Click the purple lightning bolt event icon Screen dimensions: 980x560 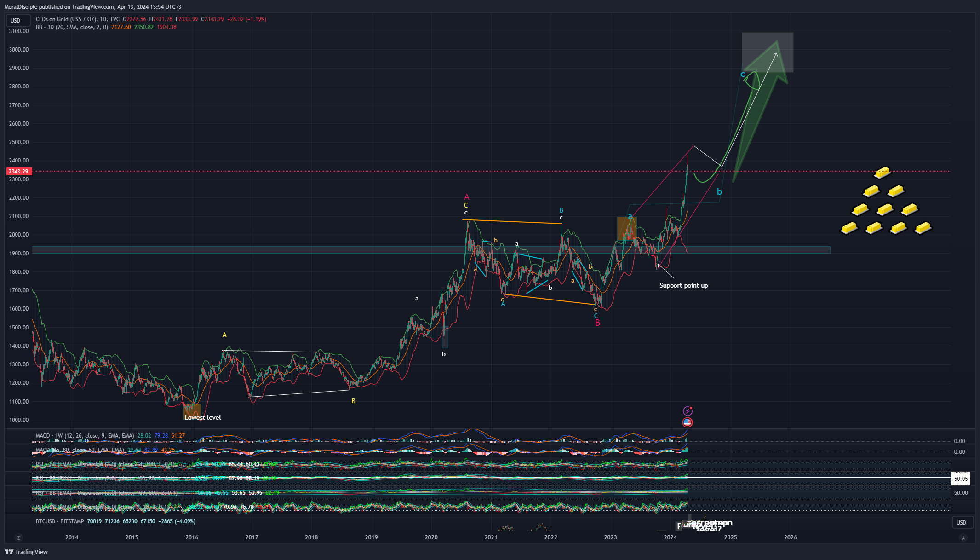[687, 411]
